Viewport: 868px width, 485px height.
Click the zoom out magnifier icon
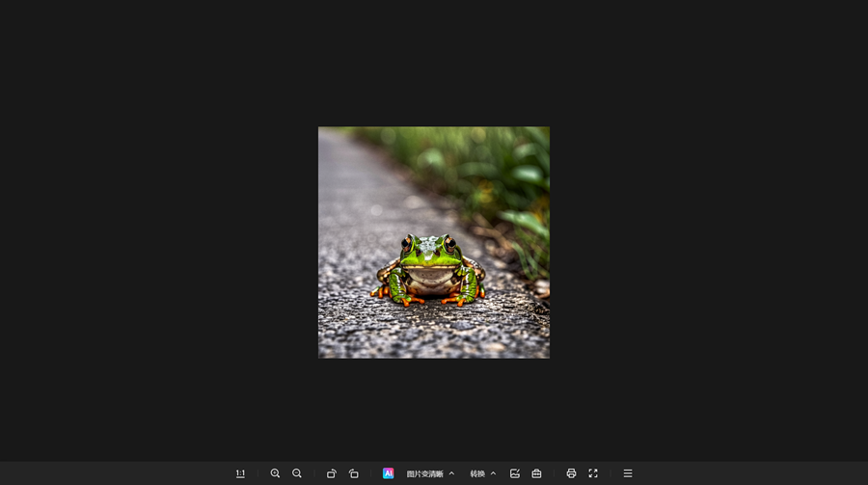pos(297,473)
